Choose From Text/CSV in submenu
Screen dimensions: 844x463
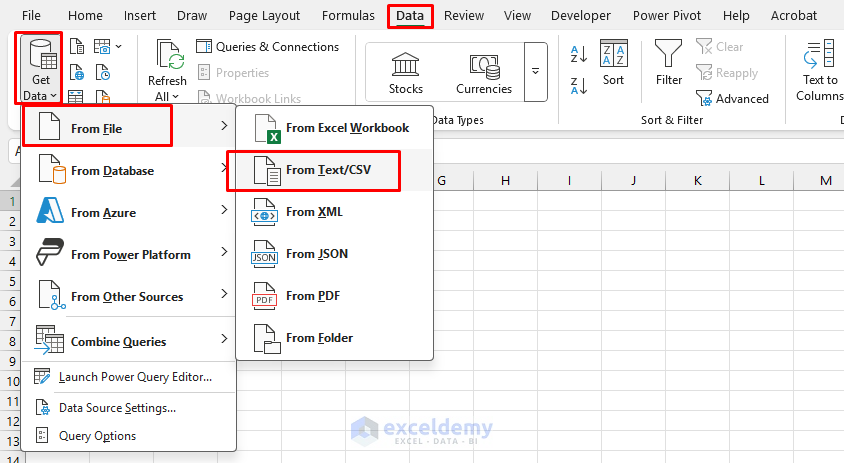tap(334, 170)
